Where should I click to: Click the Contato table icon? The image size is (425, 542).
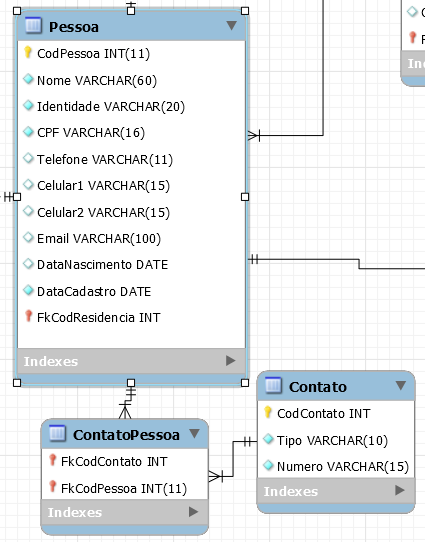click(x=273, y=385)
